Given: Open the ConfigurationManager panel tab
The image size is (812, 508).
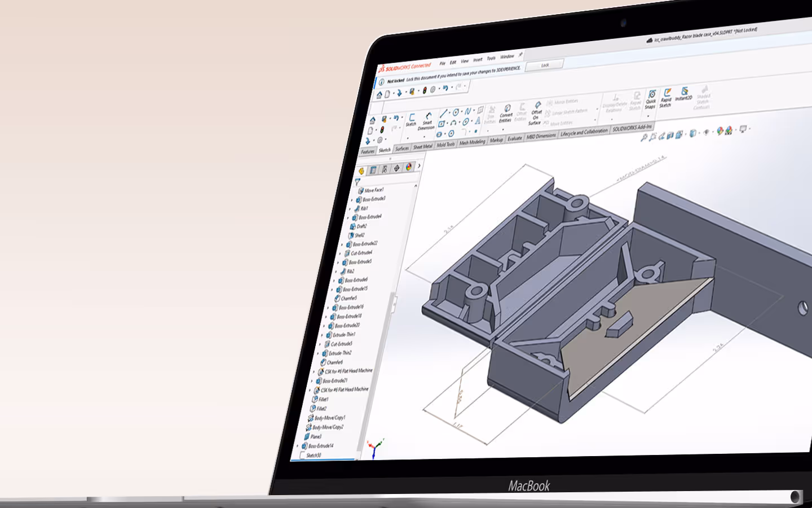Looking at the screenshot, I should pyautogui.click(x=385, y=169).
